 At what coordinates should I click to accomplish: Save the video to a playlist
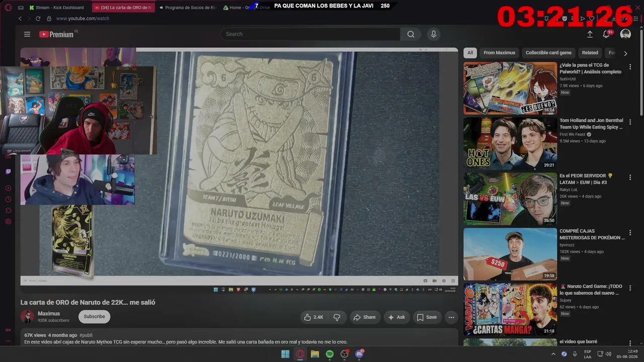click(x=426, y=317)
